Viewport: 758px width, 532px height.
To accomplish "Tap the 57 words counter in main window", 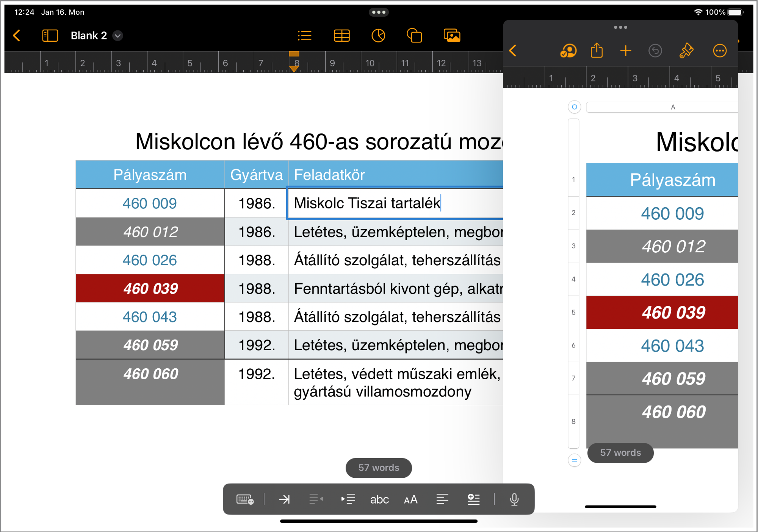I will pyautogui.click(x=379, y=468).
